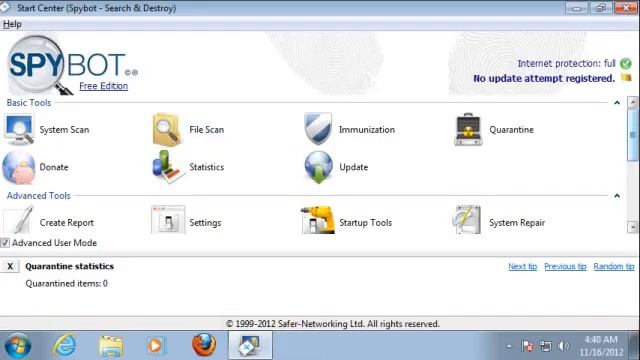Click the File Scan label

(x=207, y=130)
